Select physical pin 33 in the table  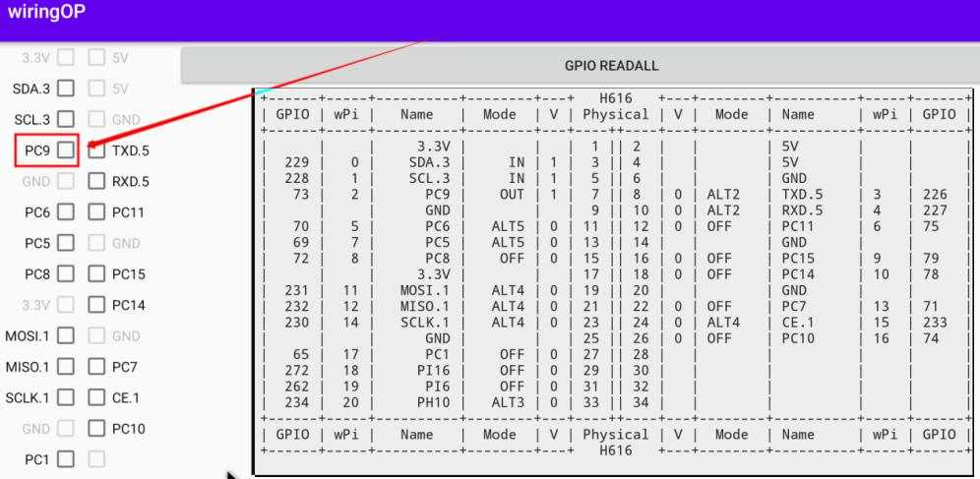tap(591, 403)
